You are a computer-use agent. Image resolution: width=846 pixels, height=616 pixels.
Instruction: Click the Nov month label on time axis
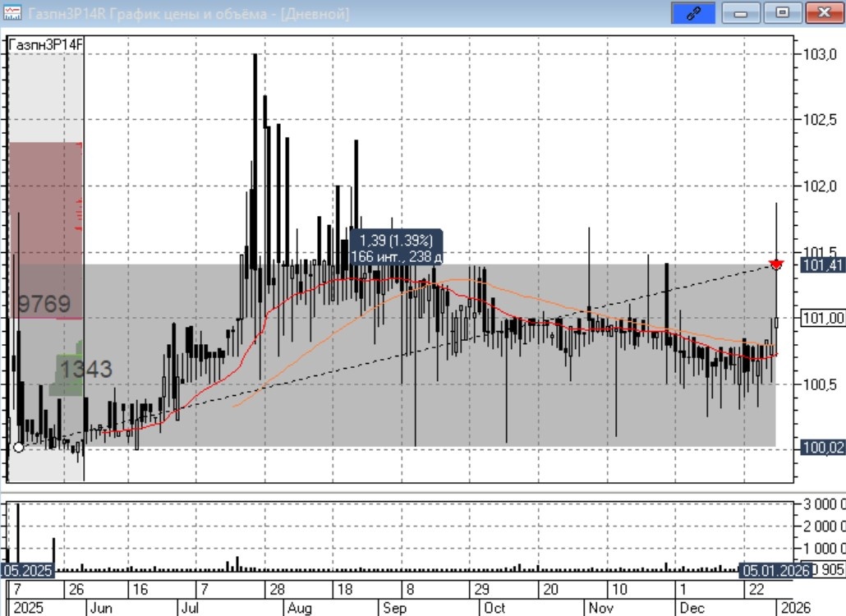[600, 608]
